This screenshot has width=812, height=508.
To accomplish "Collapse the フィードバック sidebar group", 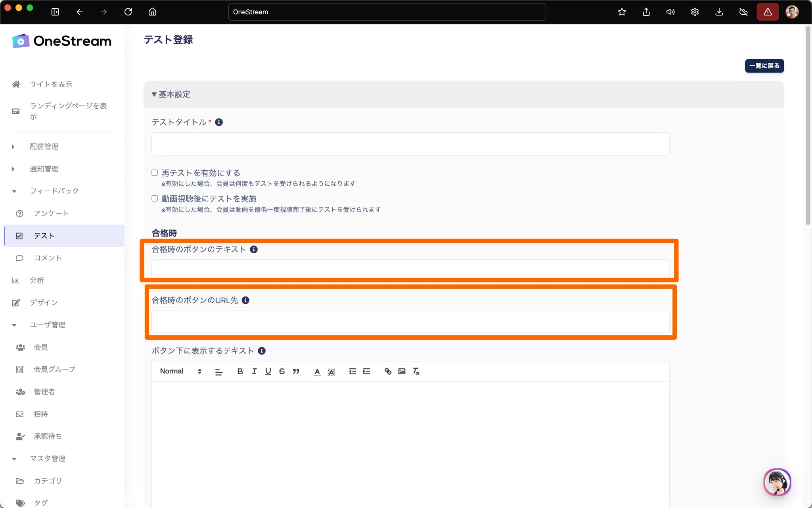I will (54, 191).
